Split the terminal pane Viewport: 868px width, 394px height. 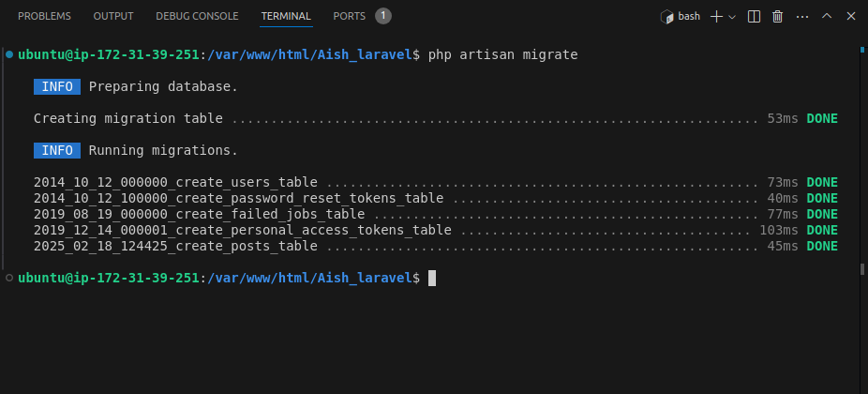click(x=754, y=16)
